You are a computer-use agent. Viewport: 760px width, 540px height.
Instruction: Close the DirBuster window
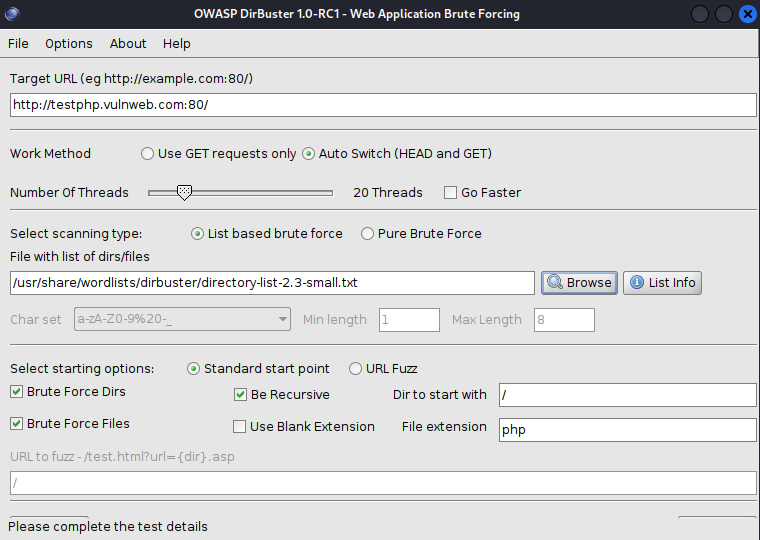pos(748,14)
